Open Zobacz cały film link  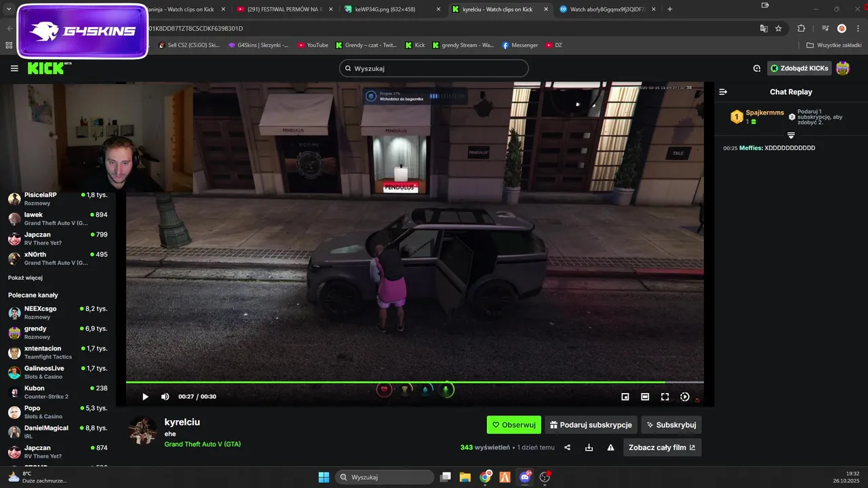662,447
